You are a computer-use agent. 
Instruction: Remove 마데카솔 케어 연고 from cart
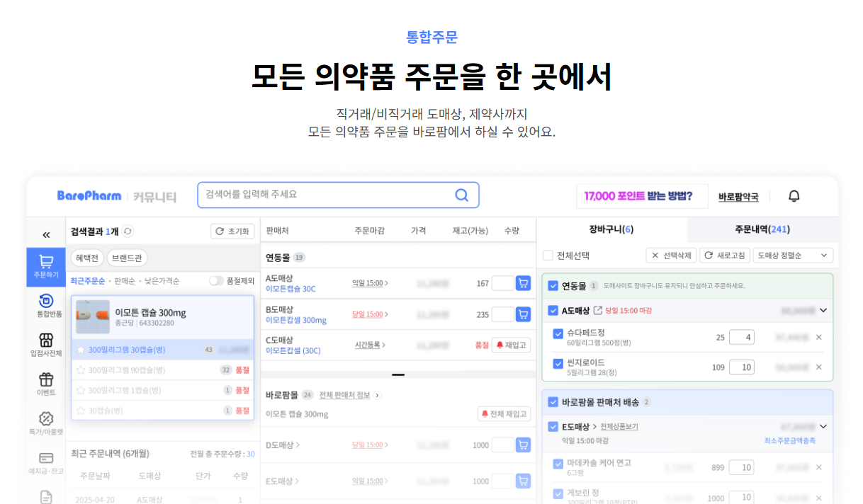[819, 467]
